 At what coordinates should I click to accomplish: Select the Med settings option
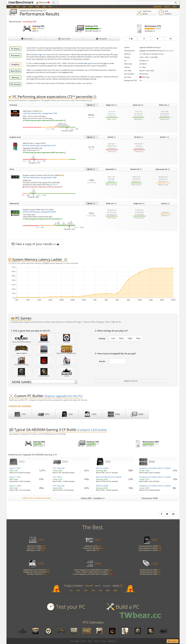pos(121,338)
